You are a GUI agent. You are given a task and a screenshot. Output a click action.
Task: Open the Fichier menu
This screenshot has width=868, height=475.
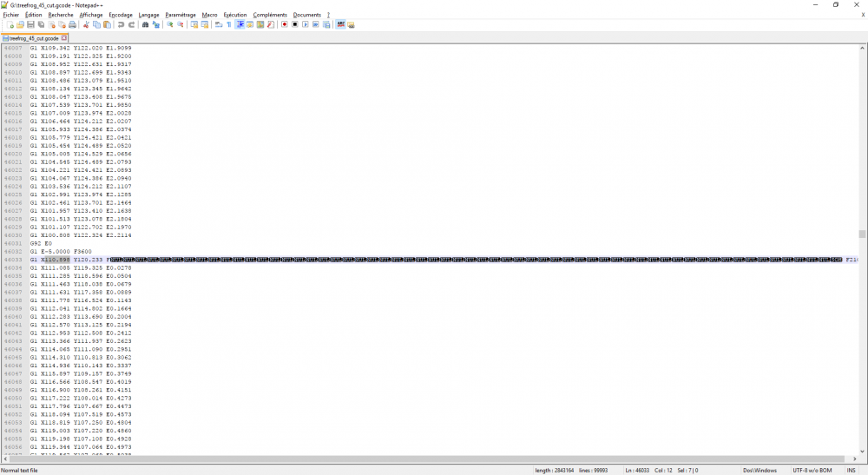pyautogui.click(x=11, y=15)
